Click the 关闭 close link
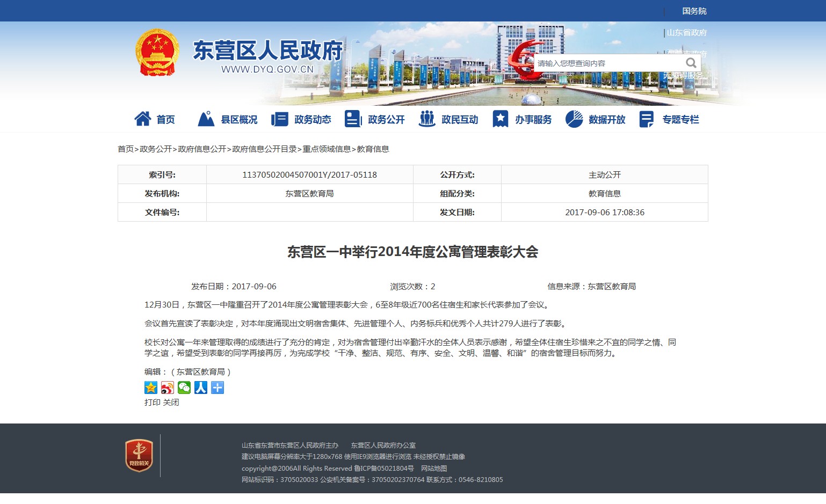The image size is (826, 504). click(x=171, y=403)
